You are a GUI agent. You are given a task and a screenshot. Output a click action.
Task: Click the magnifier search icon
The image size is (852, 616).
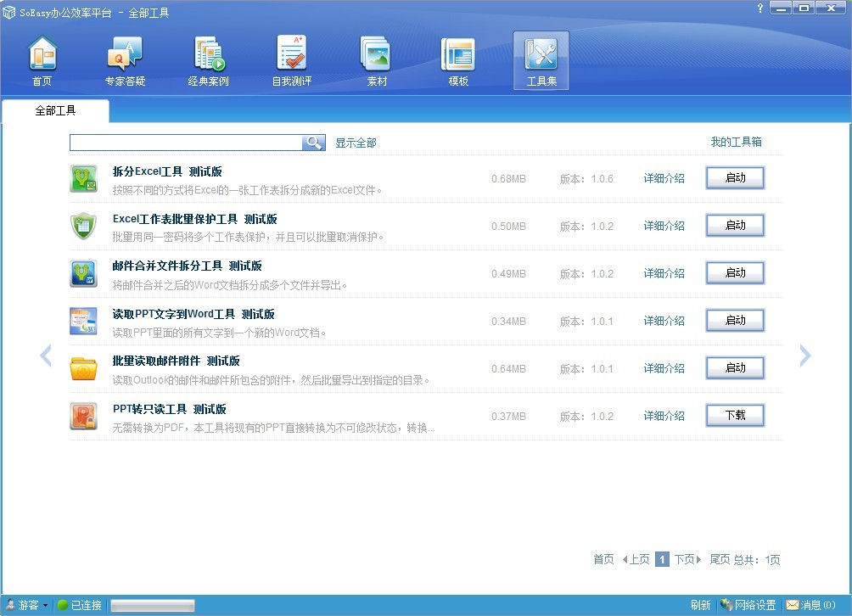313,143
